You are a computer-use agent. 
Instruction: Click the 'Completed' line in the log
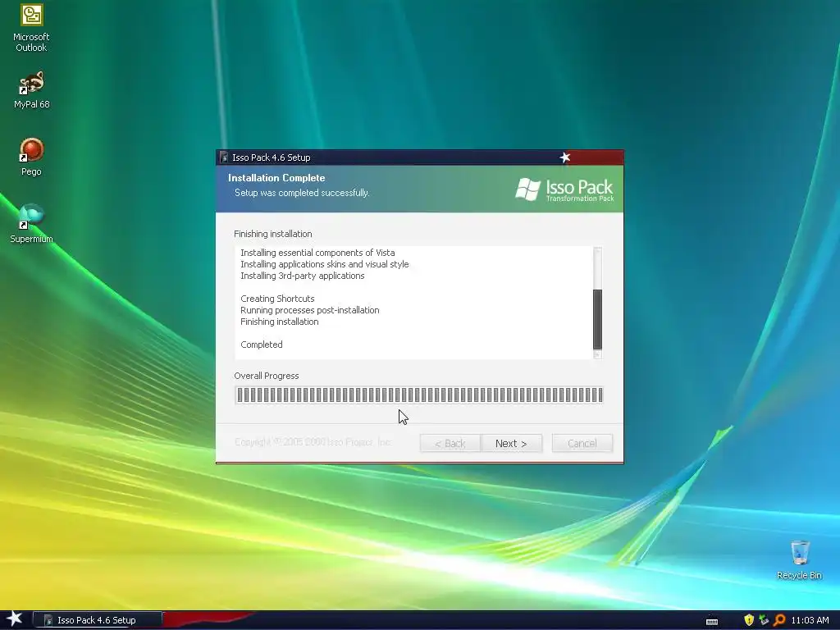[262, 345]
